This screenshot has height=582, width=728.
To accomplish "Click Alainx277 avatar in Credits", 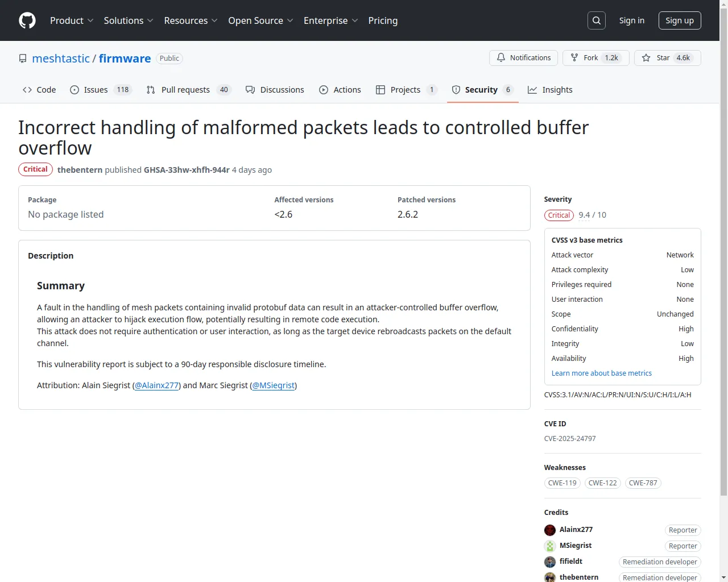I will coord(550,530).
